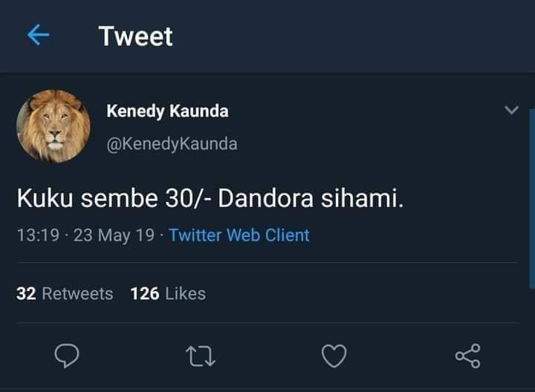Tap the @KenedyKaunda handle
This screenshot has height=392, width=535.
coord(172,144)
